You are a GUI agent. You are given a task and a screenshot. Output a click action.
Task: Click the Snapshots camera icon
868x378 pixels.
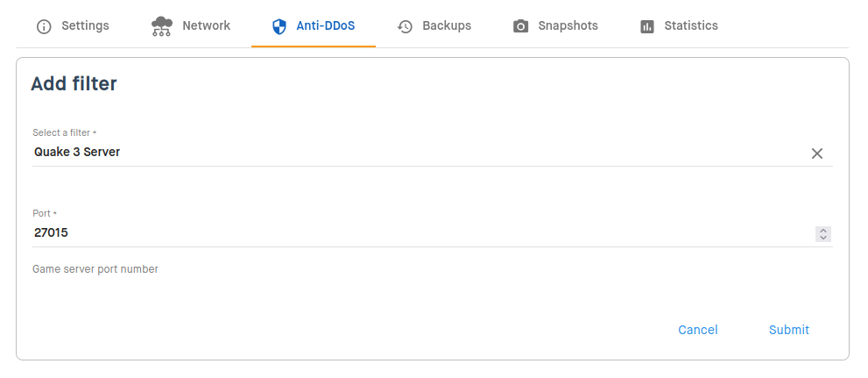point(520,26)
